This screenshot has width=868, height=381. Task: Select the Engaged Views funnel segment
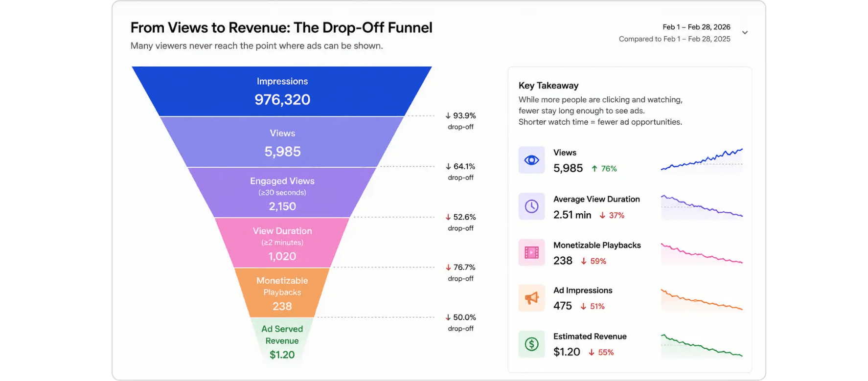(x=282, y=193)
